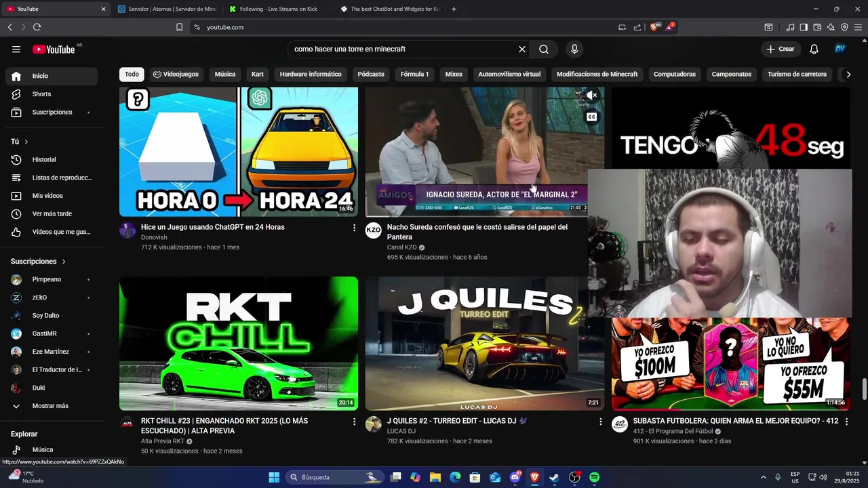Expand the Tú section

20,142
